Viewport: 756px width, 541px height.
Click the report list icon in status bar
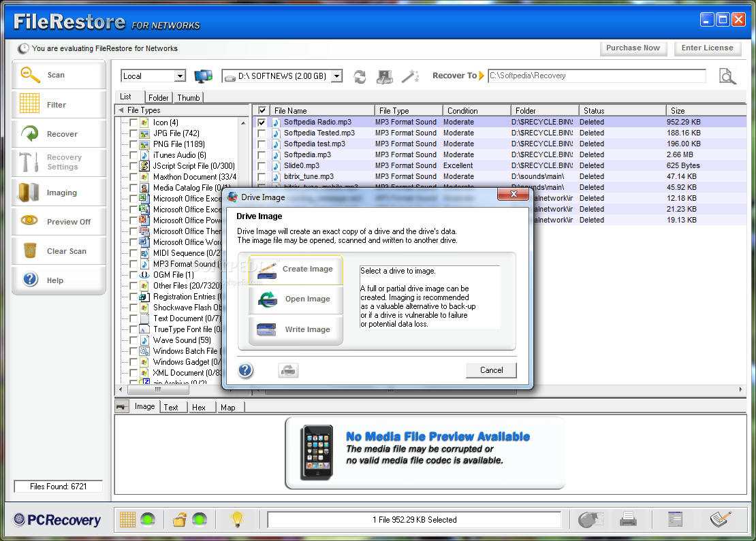click(675, 519)
